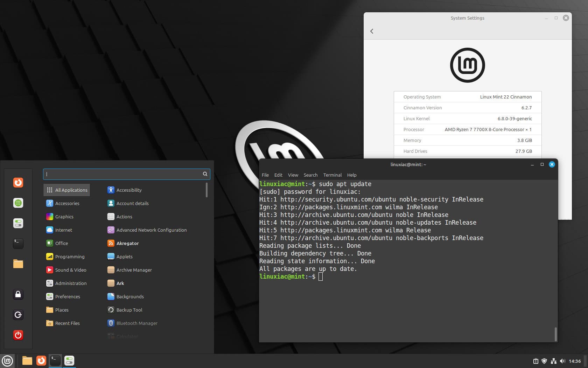Open Software Manager from the menu sidebar
Screen dimensions: 588x368
[x=18, y=203]
